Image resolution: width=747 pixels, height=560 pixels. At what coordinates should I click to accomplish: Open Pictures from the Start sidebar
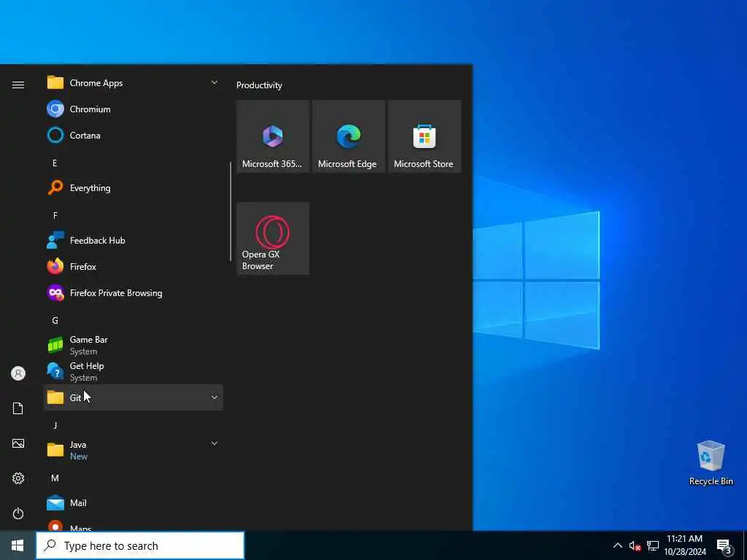coord(18,443)
